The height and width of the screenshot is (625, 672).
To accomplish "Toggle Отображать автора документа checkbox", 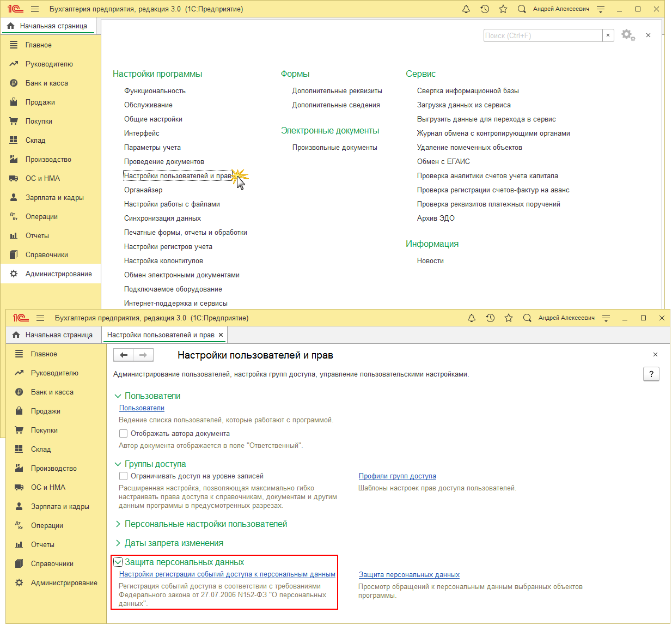I will pyautogui.click(x=124, y=434).
